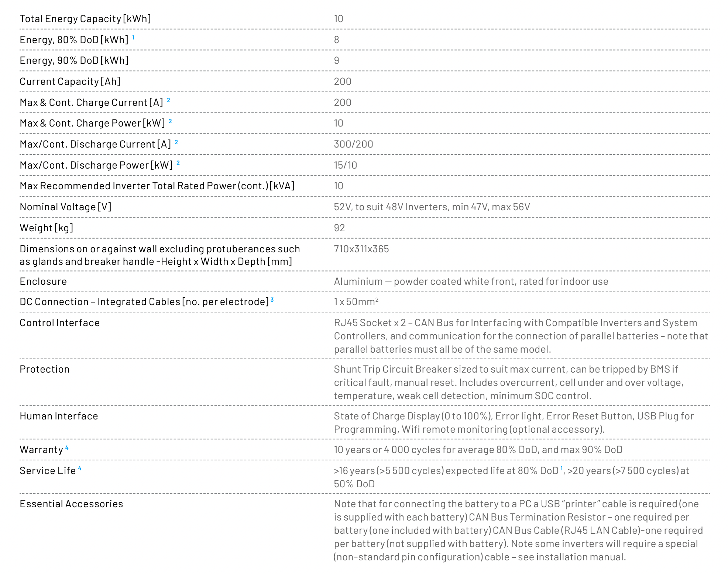This screenshot has width=728, height=574.
Task: Select the Current Capacity value 200
Action: pos(343,82)
